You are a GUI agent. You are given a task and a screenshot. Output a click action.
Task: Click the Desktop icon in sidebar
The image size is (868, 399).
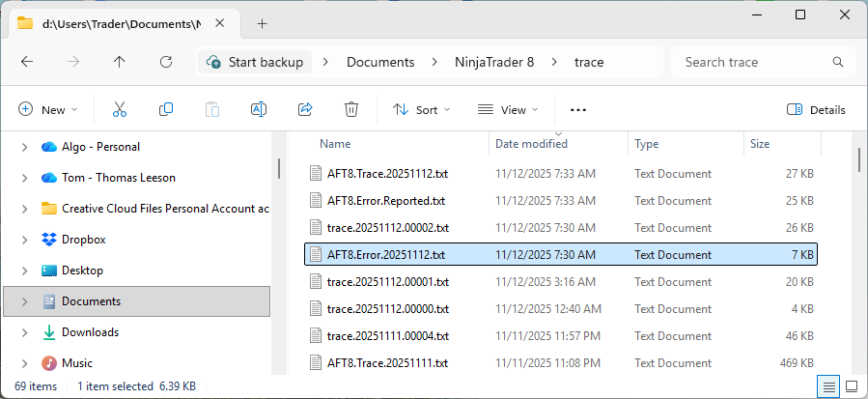coord(48,271)
